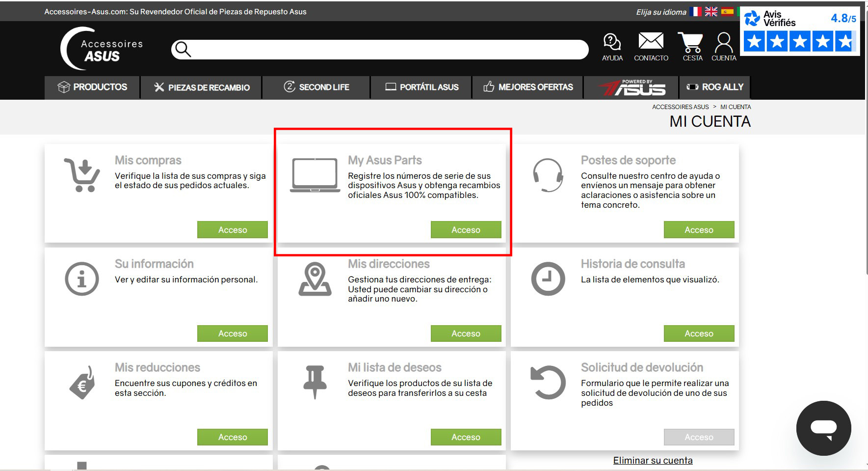Image resolution: width=868 pixels, height=471 pixels.
Task: Click Acceso under Mis compras
Action: tap(233, 230)
